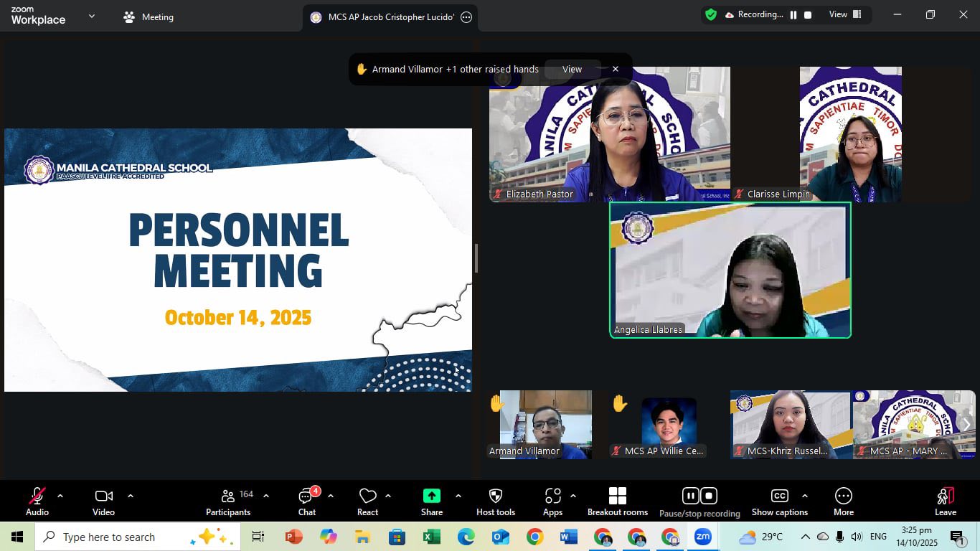Expand audio options arrow beside Audio
The width and height of the screenshot is (980, 551).
(x=60, y=496)
